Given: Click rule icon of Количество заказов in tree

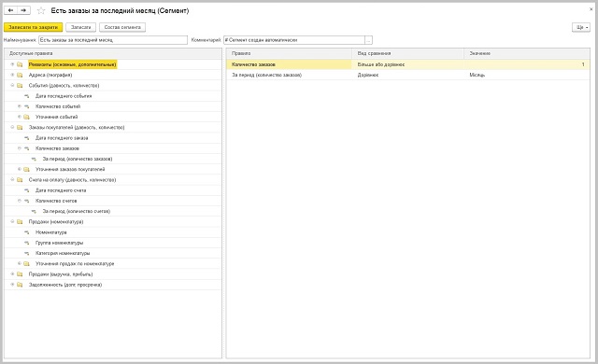Looking at the screenshot, I should coord(27,148).
